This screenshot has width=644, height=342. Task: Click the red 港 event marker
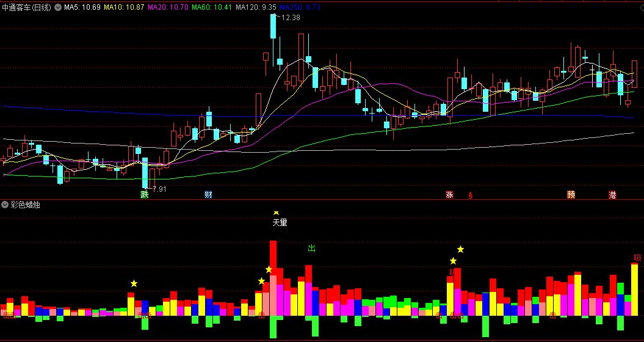click(x=612, y=195)
